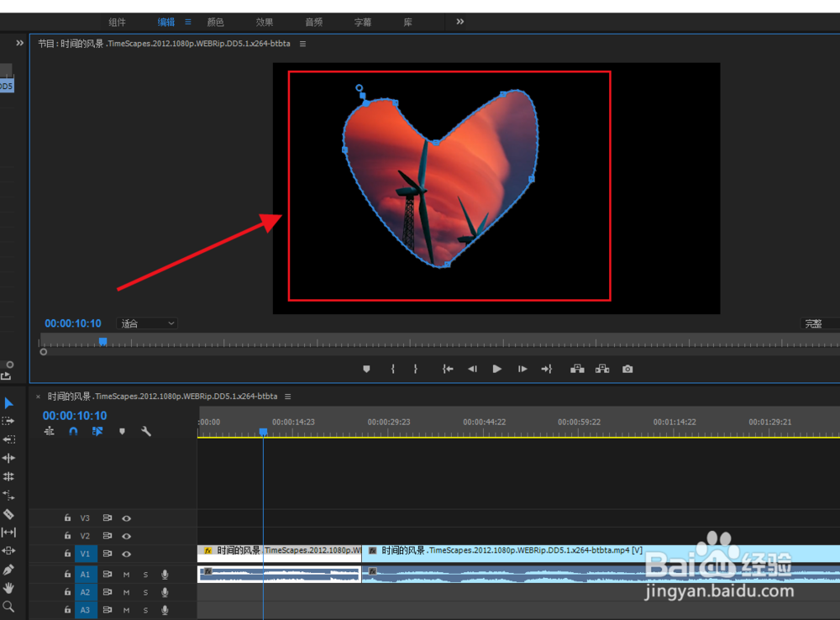
Task: Toggle lock on A2 track
Action: (x=67, y=591)
